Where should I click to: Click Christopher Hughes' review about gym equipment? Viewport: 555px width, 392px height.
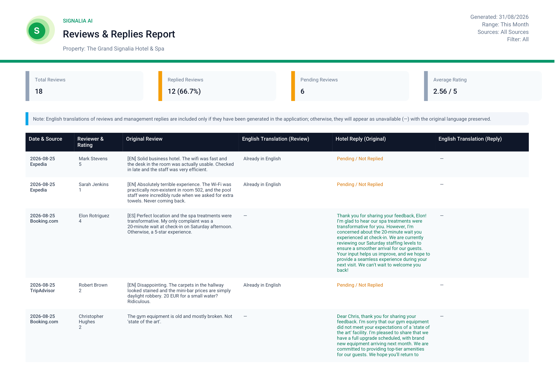click(x=180, y=319)
